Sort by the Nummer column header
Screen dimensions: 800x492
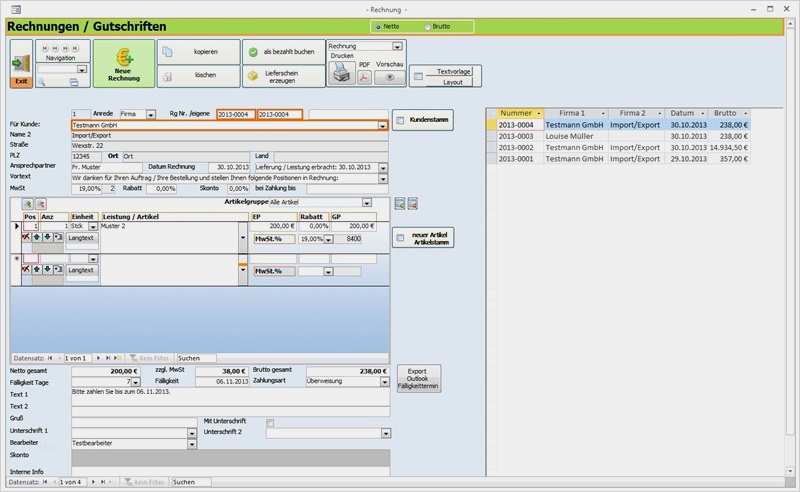tap(516, 113)
